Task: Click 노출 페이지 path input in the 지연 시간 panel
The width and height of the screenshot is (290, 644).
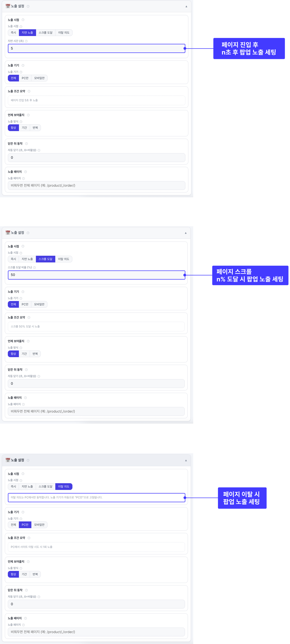Action: point(97,185)
